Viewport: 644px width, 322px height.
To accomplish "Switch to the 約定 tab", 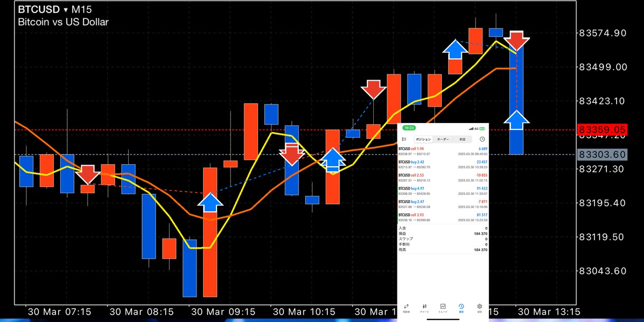I will coord(462,139).
